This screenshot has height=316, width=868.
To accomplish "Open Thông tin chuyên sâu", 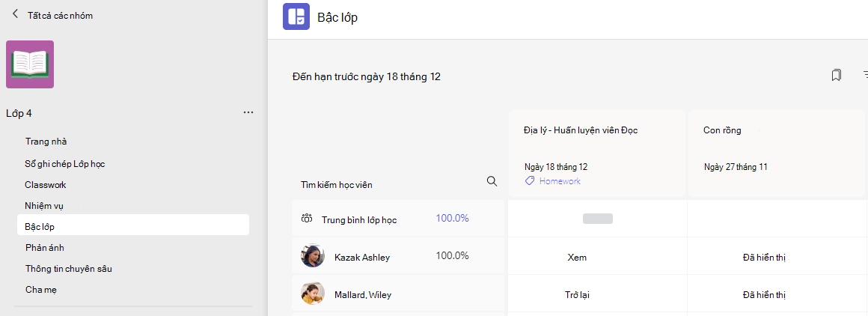I will 69,268.
